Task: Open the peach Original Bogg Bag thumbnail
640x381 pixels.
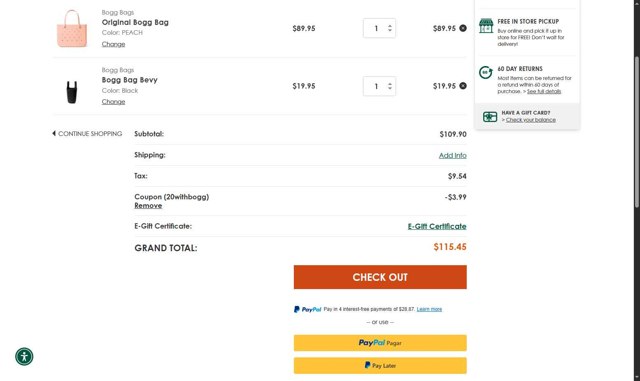Action: [72, 29]
